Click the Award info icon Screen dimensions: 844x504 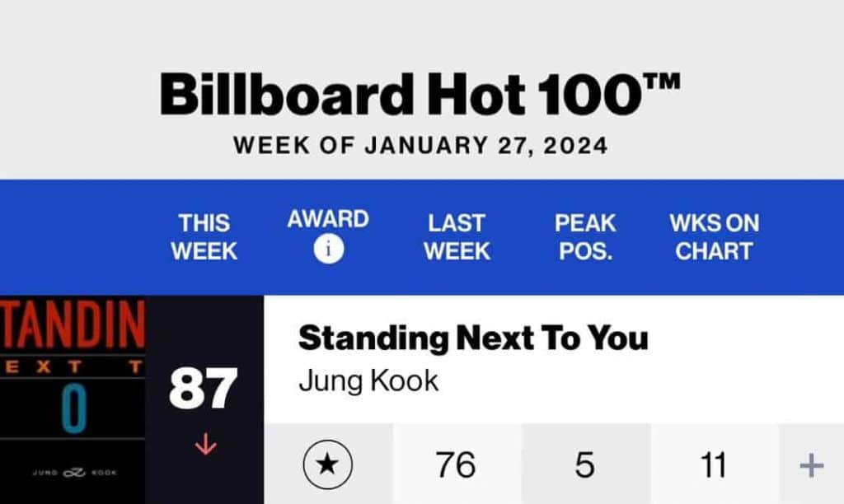click(328, 250)
